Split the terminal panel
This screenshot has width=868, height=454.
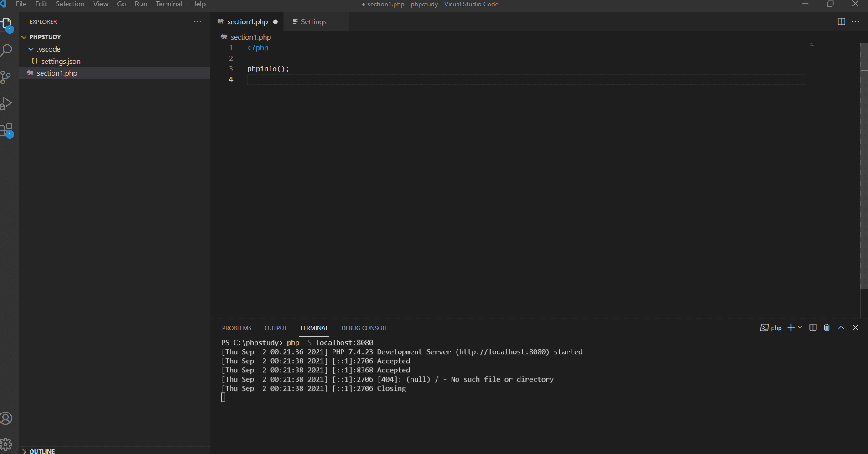click(812, 328)
